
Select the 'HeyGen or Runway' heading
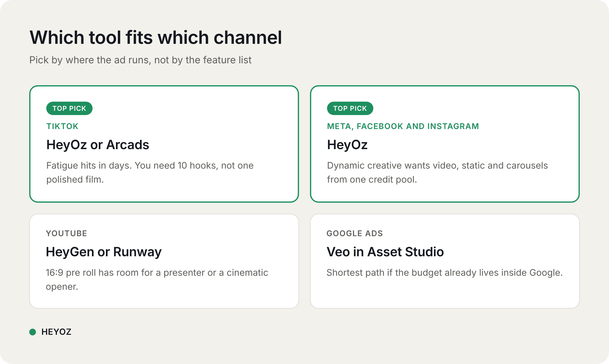[x=104, y=252]
